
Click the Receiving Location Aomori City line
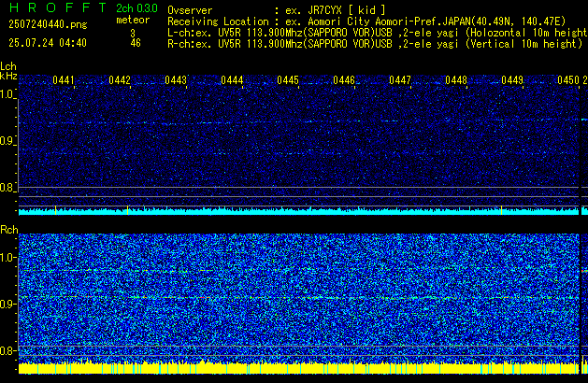(x=366, y=21)
